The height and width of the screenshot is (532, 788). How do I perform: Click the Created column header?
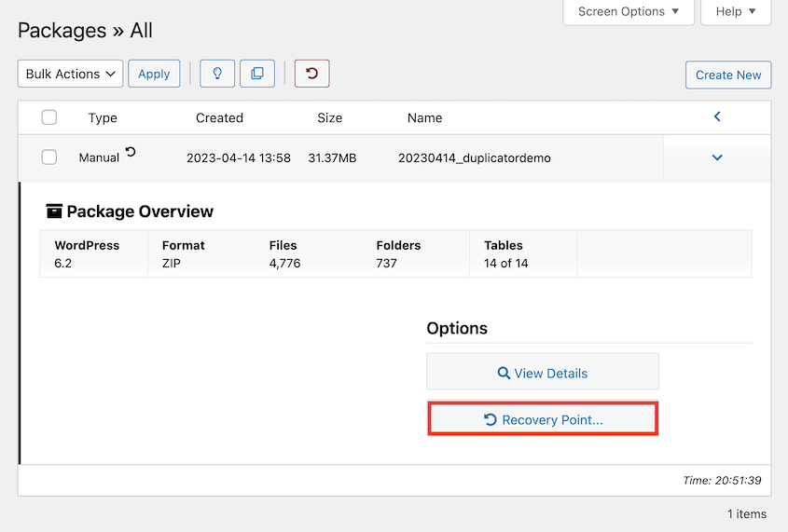tap(220, 118)
